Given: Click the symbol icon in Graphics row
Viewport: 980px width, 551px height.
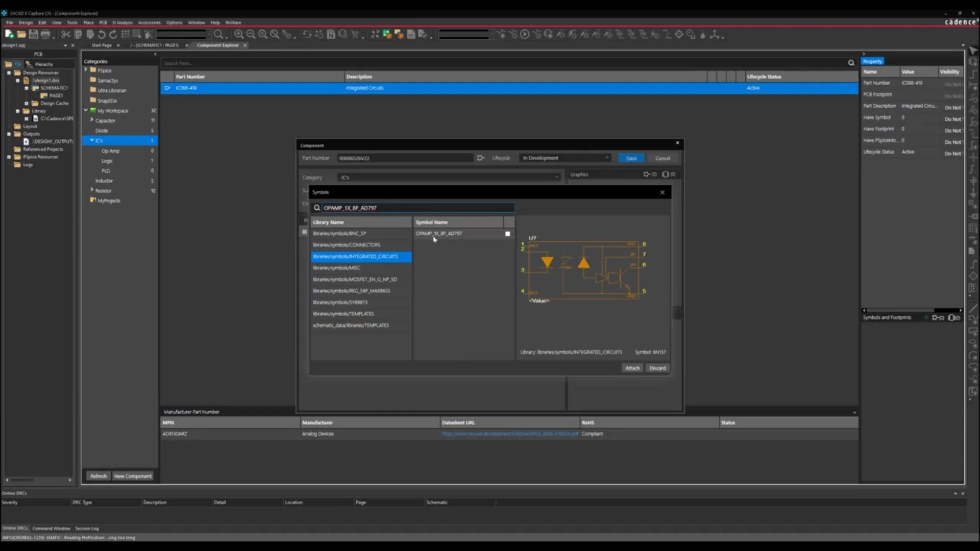Looking at the screenshot, I should pos(647,174).
